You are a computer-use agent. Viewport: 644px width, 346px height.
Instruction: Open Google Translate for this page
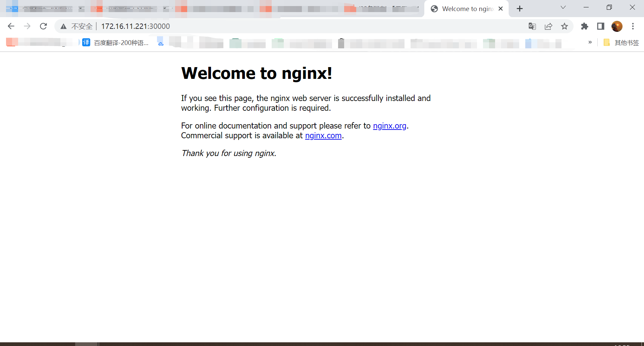pyautogui.click(x=532, y=26)
